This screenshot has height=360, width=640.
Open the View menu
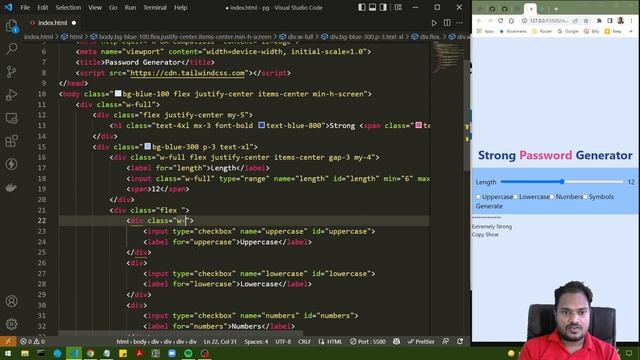point(95,7)
